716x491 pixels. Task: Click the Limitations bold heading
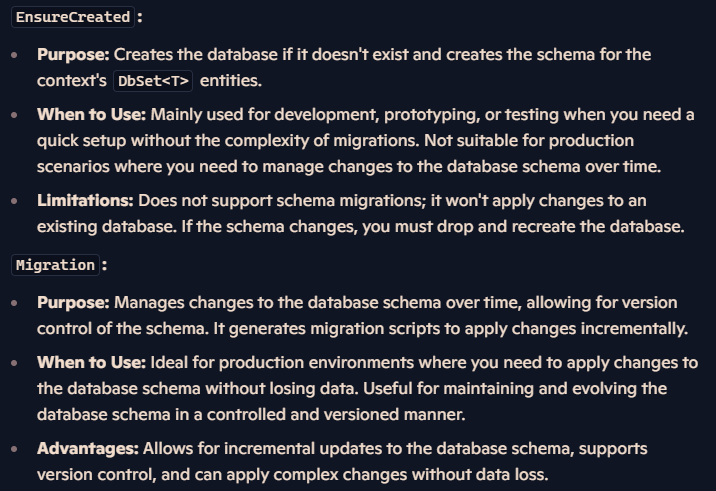pos(85,201)
